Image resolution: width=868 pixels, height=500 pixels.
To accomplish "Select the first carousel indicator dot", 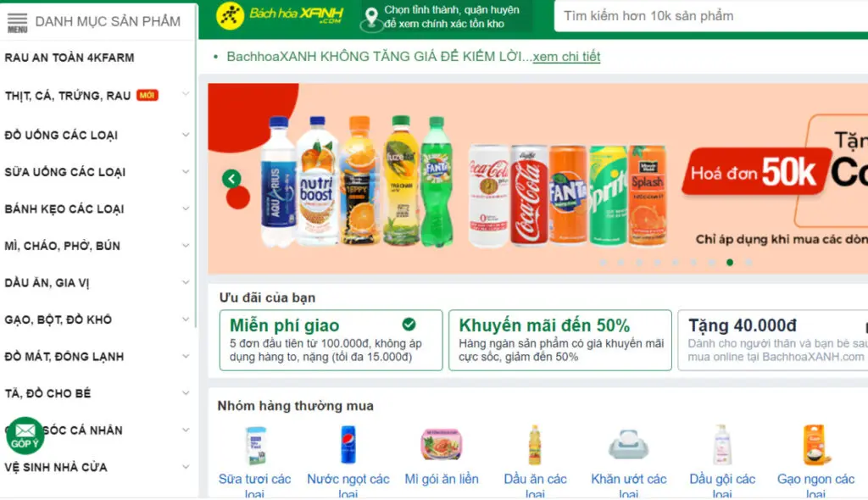I will pos(604,263).
